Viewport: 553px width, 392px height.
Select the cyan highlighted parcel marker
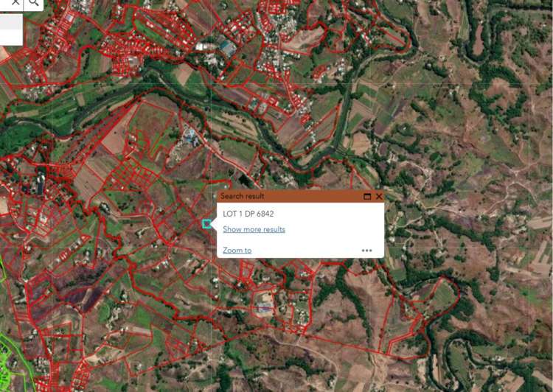(x=206, y=224)
